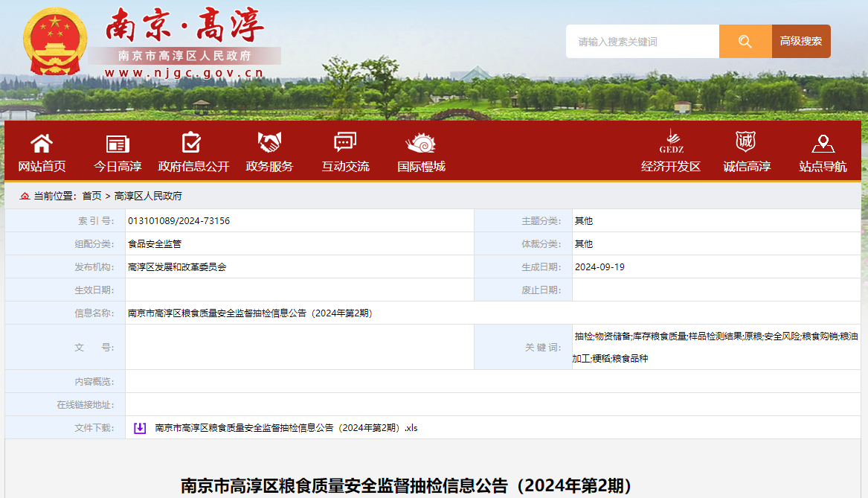Viewport: 868px width, 498px height.
Task: Open 今日高淳 via its newspaper icon
Action: (x=116, y=143)
